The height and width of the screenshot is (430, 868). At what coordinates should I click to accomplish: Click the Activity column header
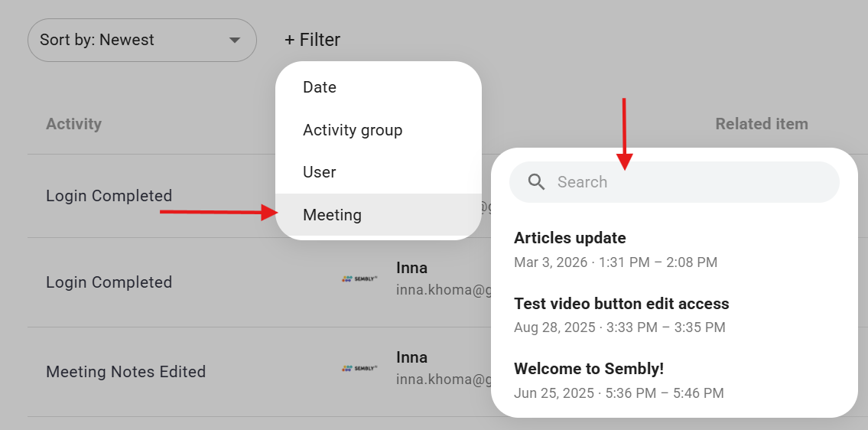[x=73, y=124]
